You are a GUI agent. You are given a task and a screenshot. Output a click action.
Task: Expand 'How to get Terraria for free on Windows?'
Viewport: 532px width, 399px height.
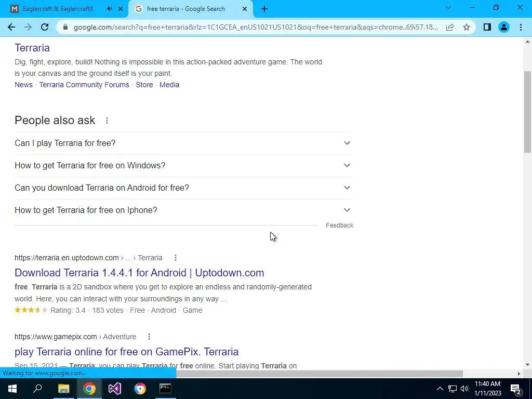(x=184, y=166)
